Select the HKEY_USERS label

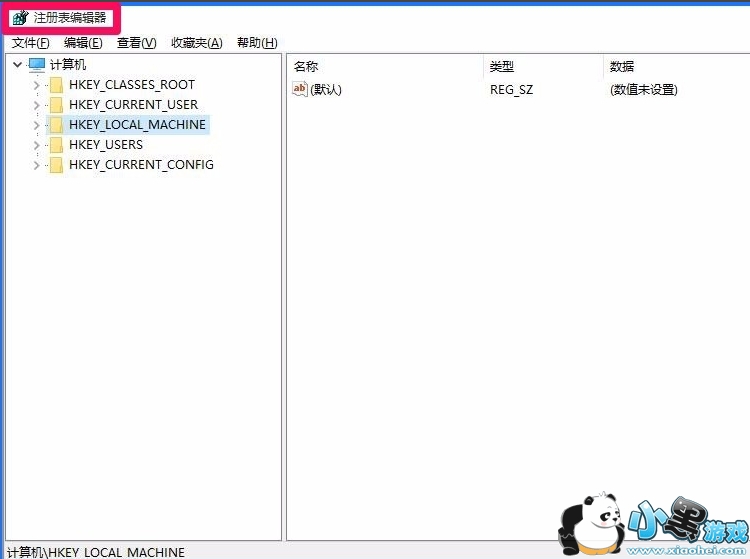click(106, 145)
